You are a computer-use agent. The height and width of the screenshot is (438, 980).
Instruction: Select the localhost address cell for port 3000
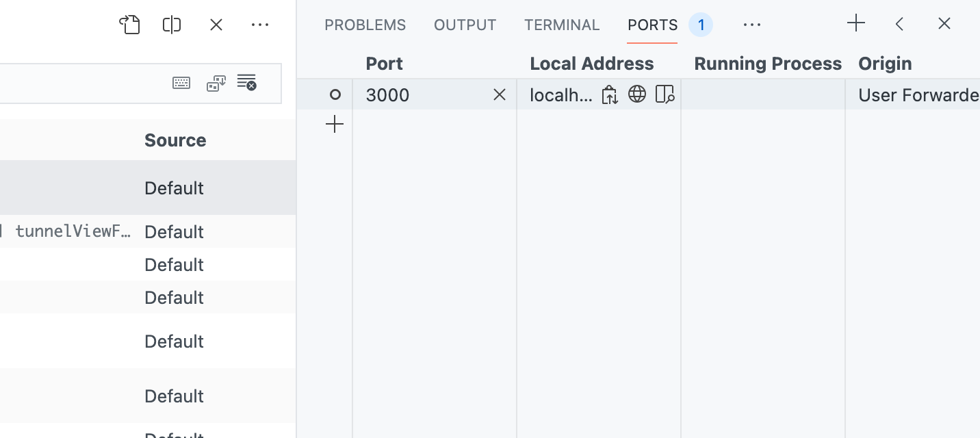[561, 95]
